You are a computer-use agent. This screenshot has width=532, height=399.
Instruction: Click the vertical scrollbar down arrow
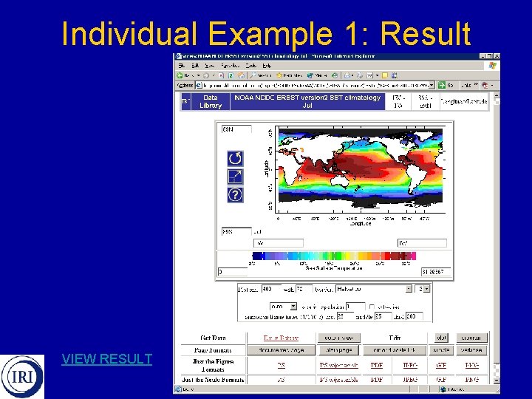[x=497, y=381]
